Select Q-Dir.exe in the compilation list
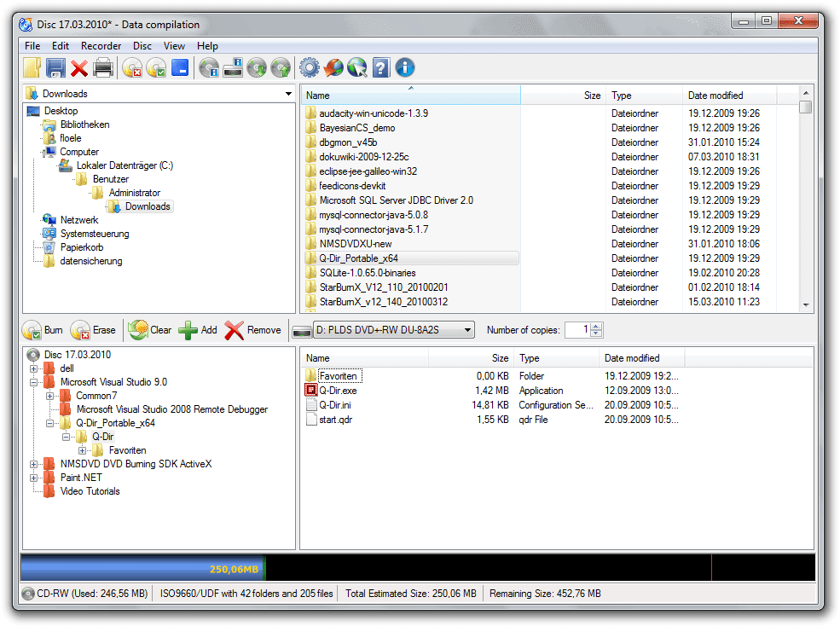840x626 pixels. tap(338, 391)
